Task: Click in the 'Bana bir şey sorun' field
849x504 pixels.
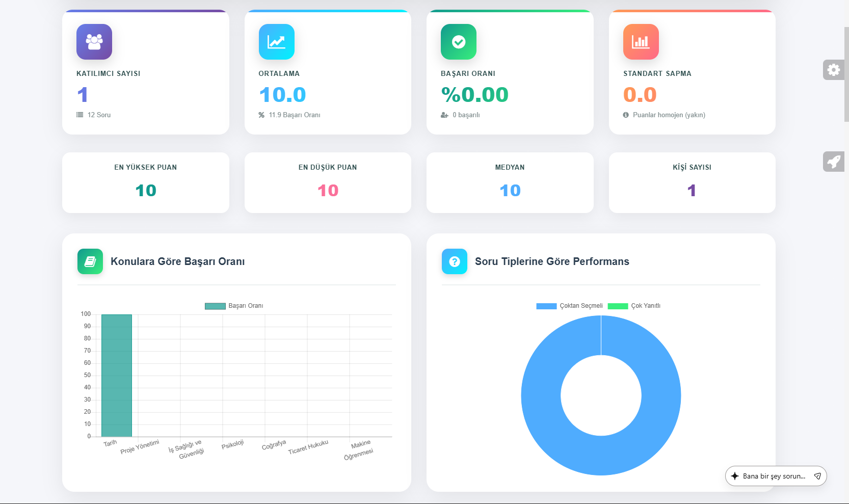Action: coord(774,476)
